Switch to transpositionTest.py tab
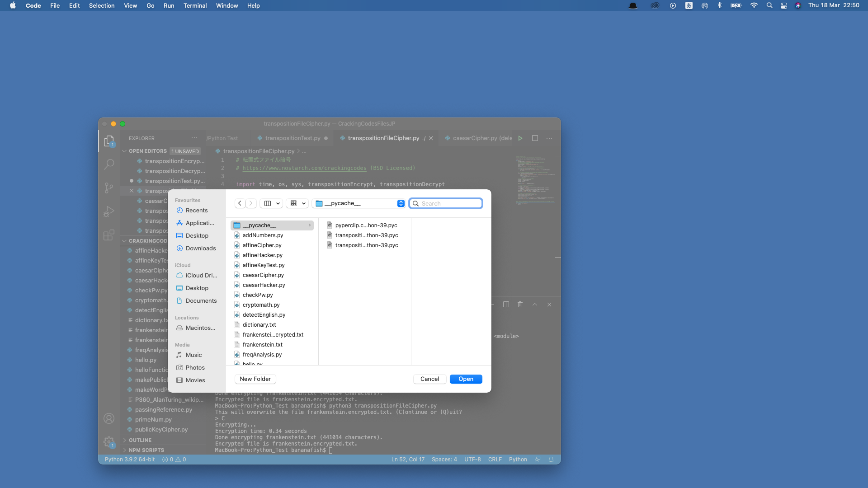This screenshot has width=868, height=488. click(x=292, y=138)
